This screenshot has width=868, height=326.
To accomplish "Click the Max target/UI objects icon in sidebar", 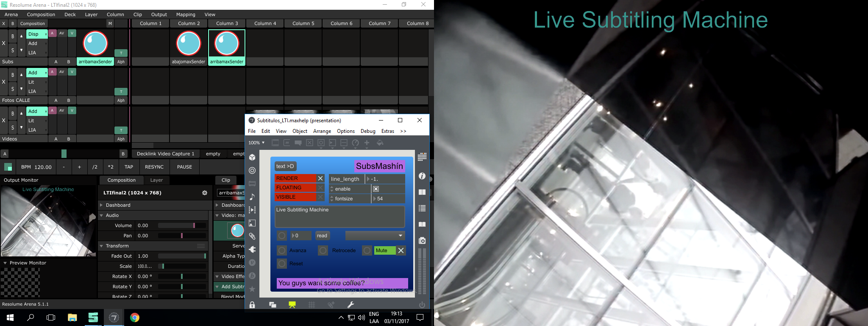I will pyautogui.click(x=252, y=170).
